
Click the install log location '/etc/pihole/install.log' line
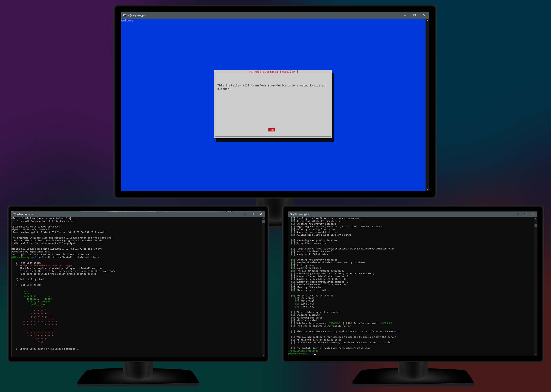[330, 348]
